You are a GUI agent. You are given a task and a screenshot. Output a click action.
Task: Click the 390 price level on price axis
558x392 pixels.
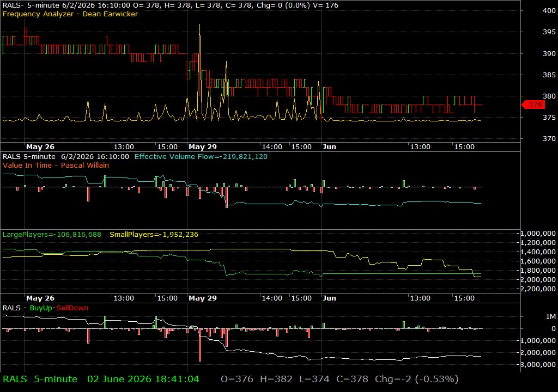[549, 53]
